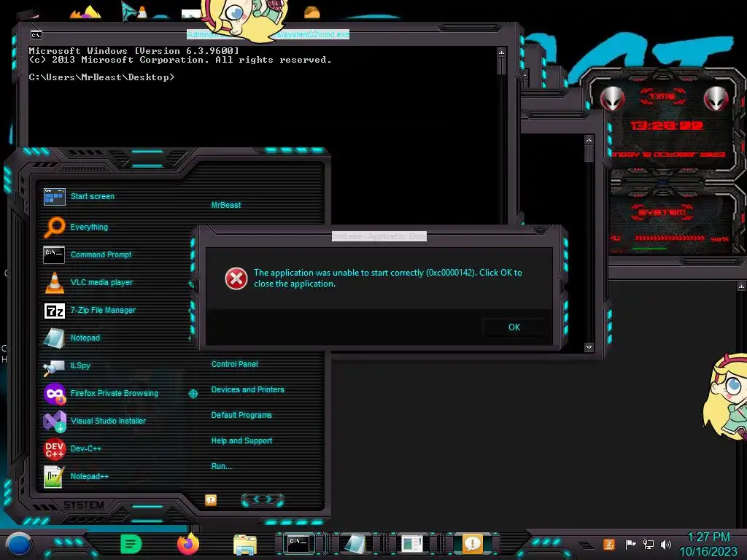Viewport: 747px width, 560px height.
Task: Open File Explorer from the taskbar
Action: point(245,544)
